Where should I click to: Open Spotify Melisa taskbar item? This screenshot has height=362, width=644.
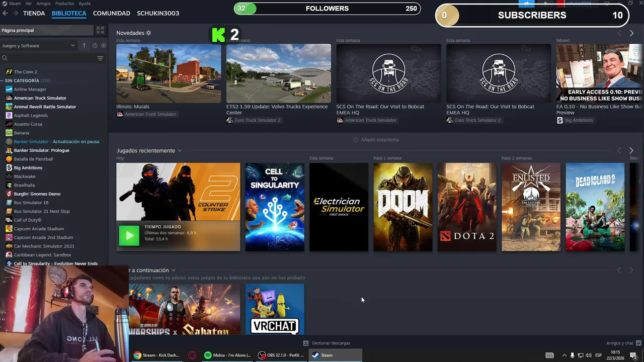(x=228, y=355)
